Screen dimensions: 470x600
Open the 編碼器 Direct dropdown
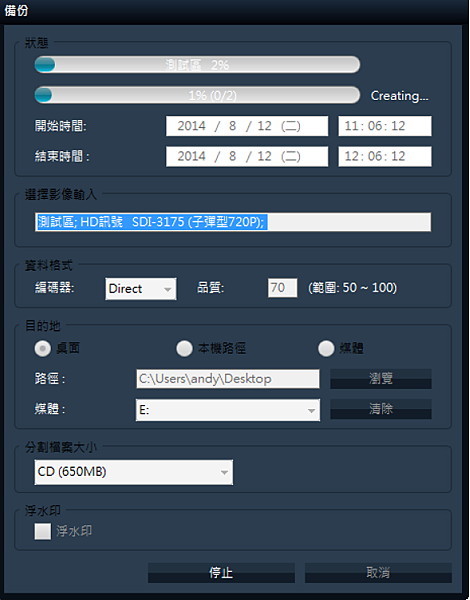141,289
